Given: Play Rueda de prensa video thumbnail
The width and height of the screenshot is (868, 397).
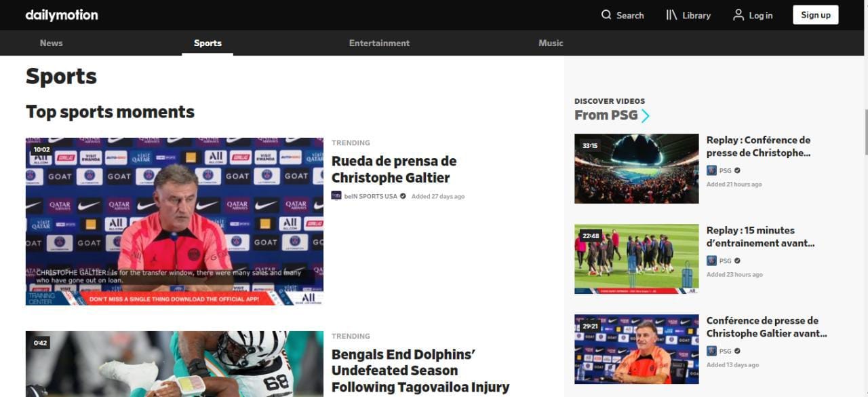Looking at the screenshot, I should [174, 221].
